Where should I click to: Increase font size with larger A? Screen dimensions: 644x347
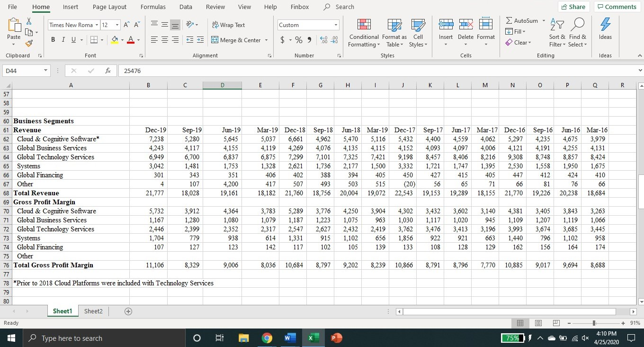pos(126,25)
